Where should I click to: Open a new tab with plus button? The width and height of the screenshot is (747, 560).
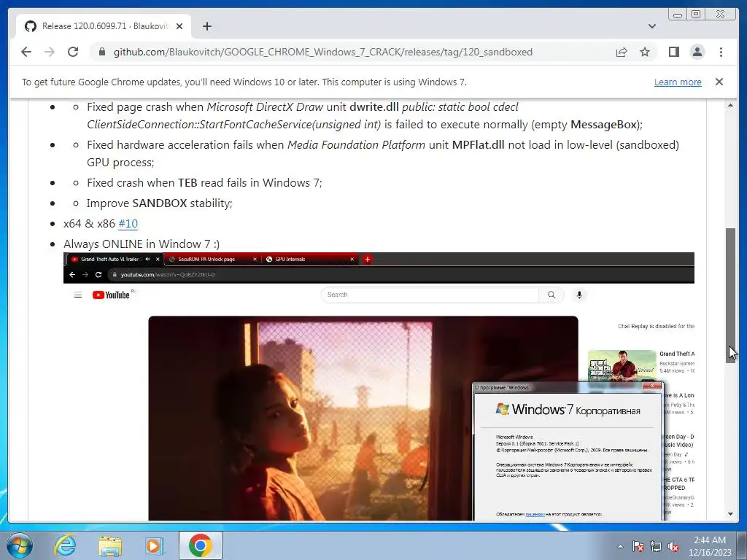click(x=206, y=26)
